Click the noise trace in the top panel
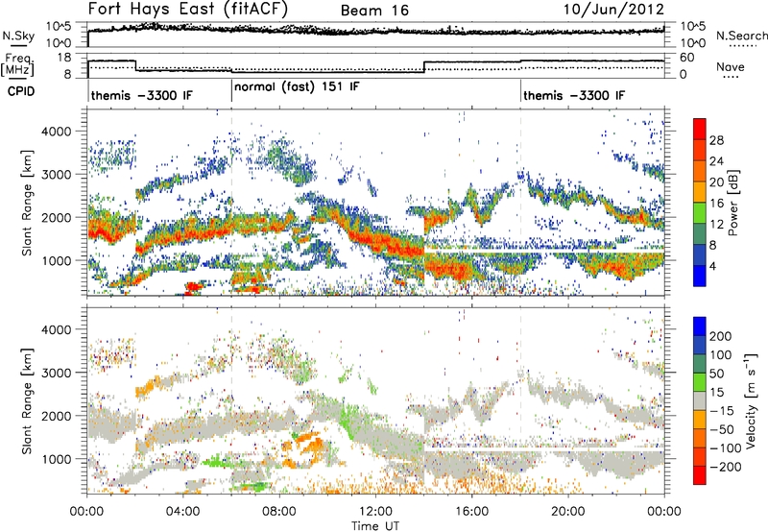768x532 pixels. tap(375, 31)
